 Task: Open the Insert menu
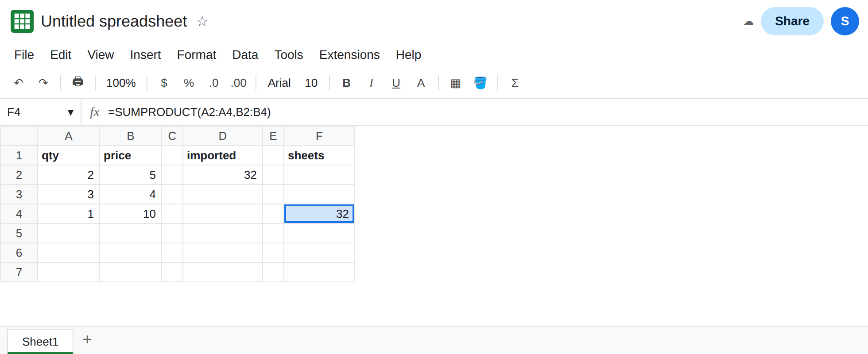[145, 54]
